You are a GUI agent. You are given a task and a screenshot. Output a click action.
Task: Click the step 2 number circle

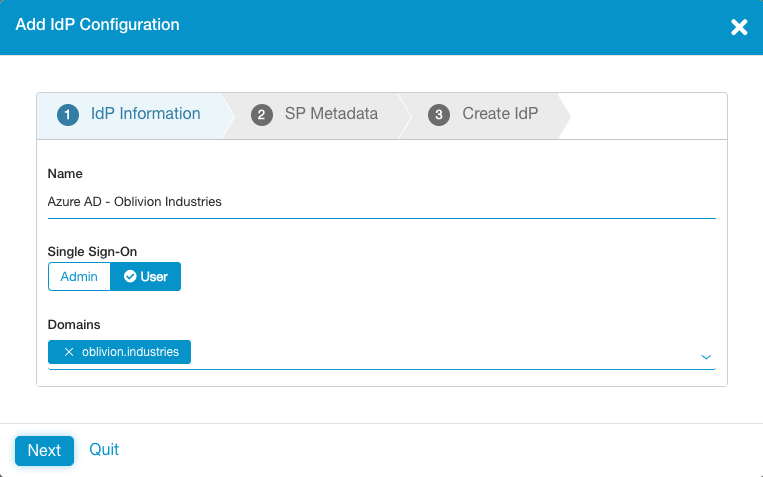click(x=262, y=115)
